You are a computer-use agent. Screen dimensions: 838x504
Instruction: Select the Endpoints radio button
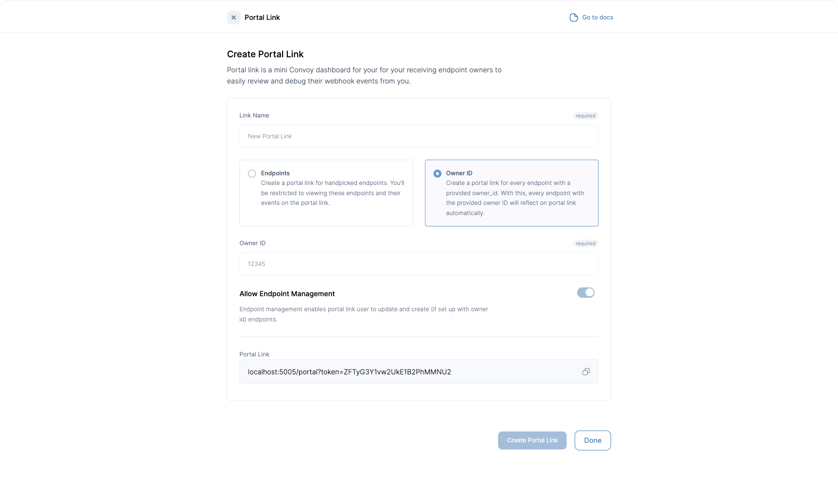tap(252, 174)
